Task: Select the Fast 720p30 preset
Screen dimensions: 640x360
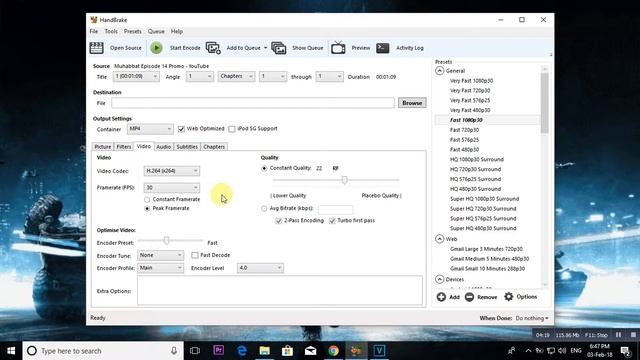Action: 464,130
